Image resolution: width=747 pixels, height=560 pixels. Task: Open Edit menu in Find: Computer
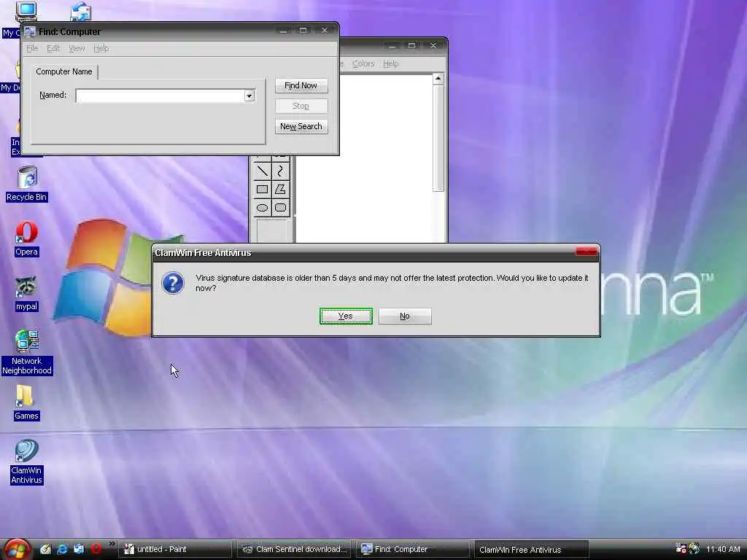(53, 48)
